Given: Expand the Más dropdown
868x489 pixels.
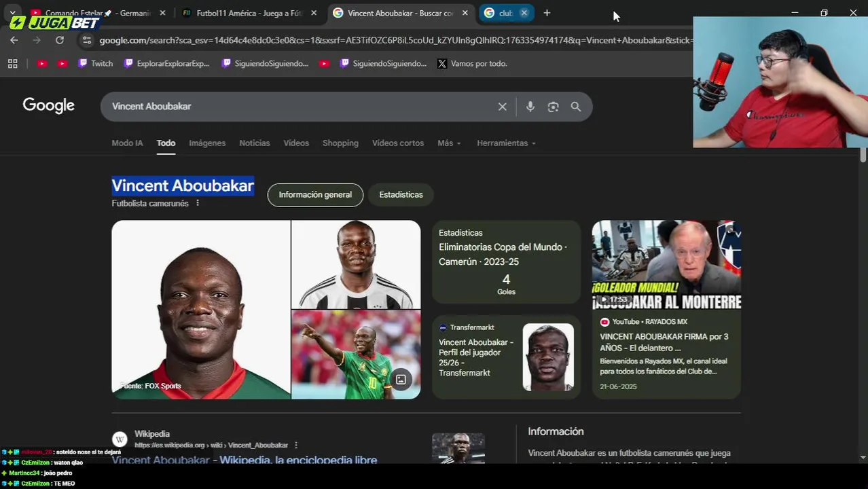Looking at the screenshot, I should coord(449,143).
